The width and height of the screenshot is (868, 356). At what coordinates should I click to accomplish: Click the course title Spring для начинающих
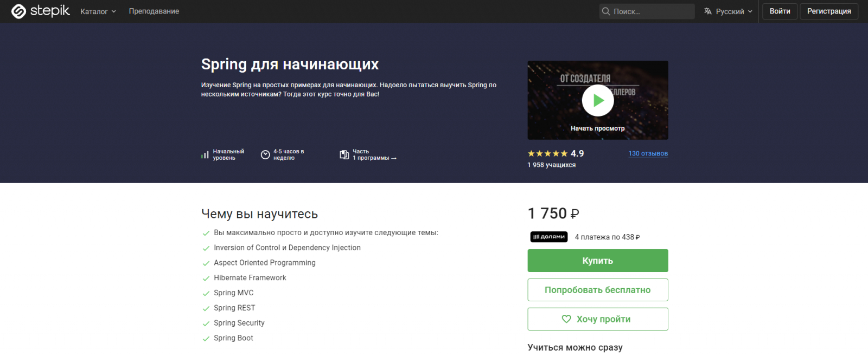[290, 64]
